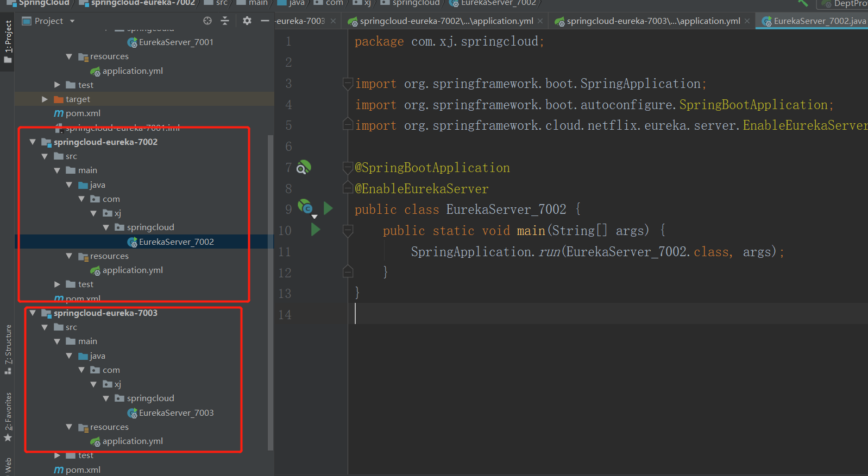The height and width of the screenshot is (476, 868).
Task: Click the locate/select opened file crosshair icon
Action: 207,21
